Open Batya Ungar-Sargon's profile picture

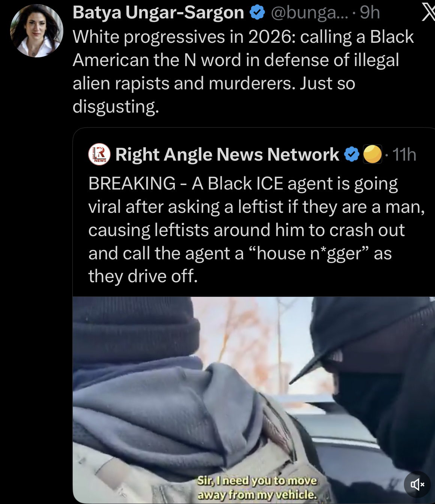(x=36, y=31)
